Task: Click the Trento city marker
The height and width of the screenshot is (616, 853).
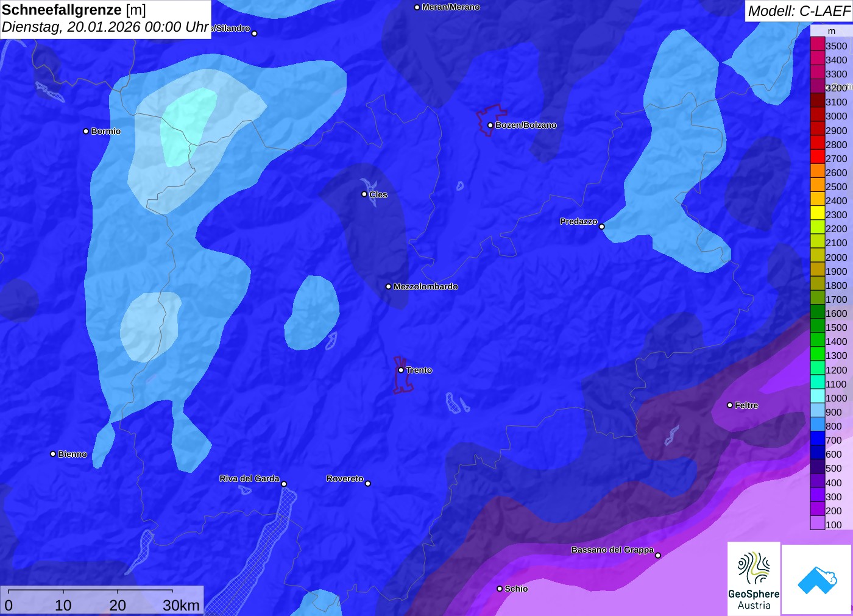Action: (401, 370)
